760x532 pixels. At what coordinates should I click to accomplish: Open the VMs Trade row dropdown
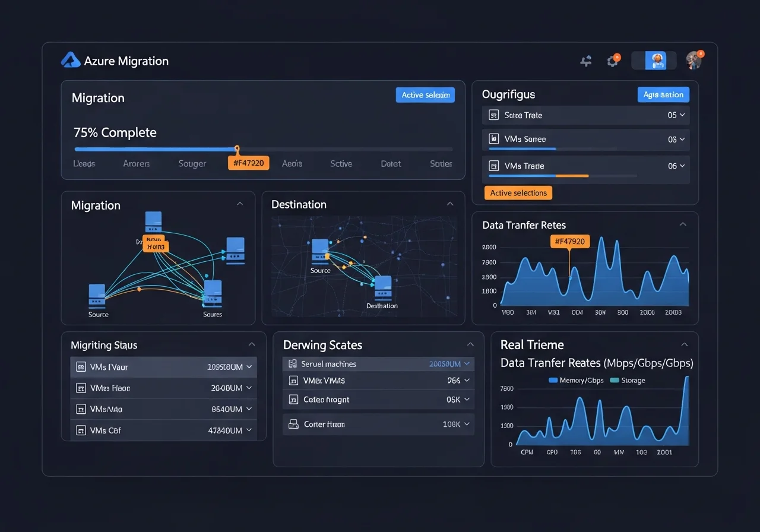click(x=682, y=166)
